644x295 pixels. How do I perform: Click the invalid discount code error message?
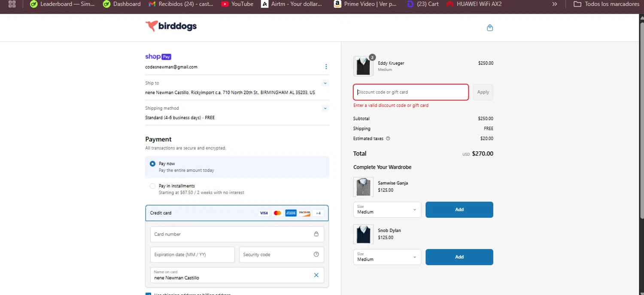[x=391, y=105]
